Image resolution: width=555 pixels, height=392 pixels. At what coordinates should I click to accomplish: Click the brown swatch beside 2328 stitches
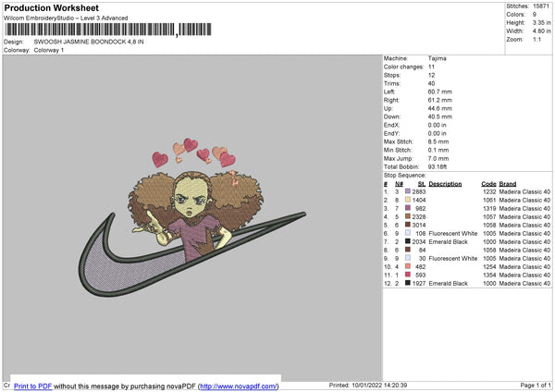(408, 216)
